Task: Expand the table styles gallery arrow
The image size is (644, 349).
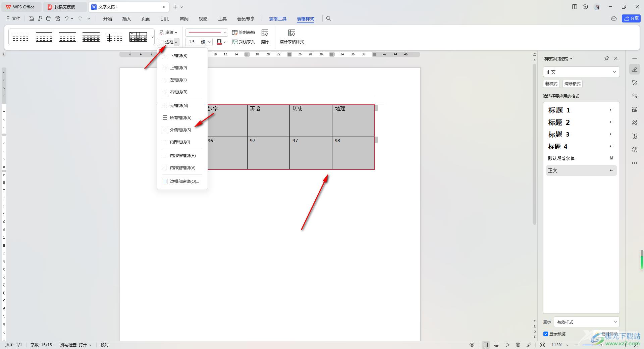Action: click(153, 37)
